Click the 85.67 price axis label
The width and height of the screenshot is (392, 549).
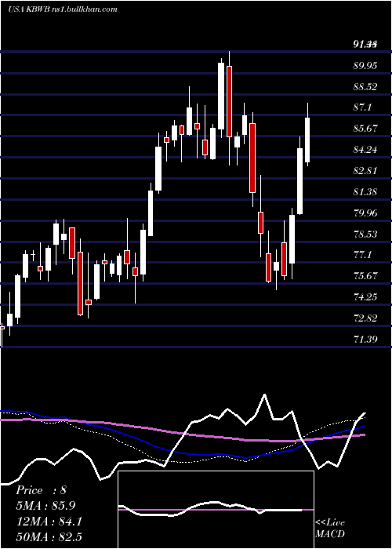[365, 129]
